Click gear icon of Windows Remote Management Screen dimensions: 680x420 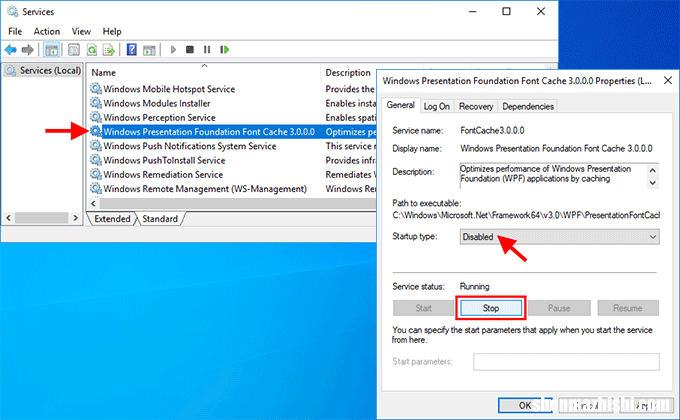tap(96, 189)
